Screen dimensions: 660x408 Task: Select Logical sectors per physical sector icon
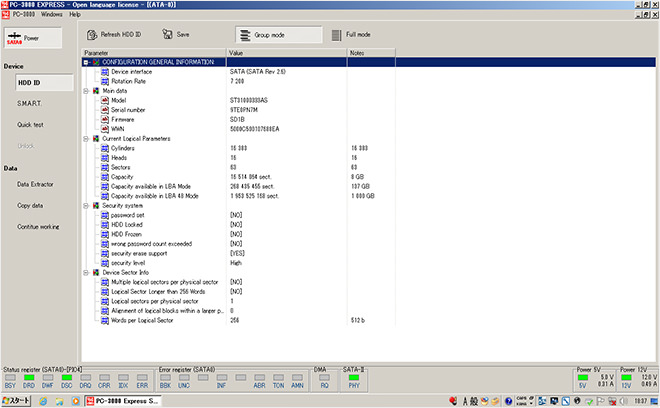(105, 301)
